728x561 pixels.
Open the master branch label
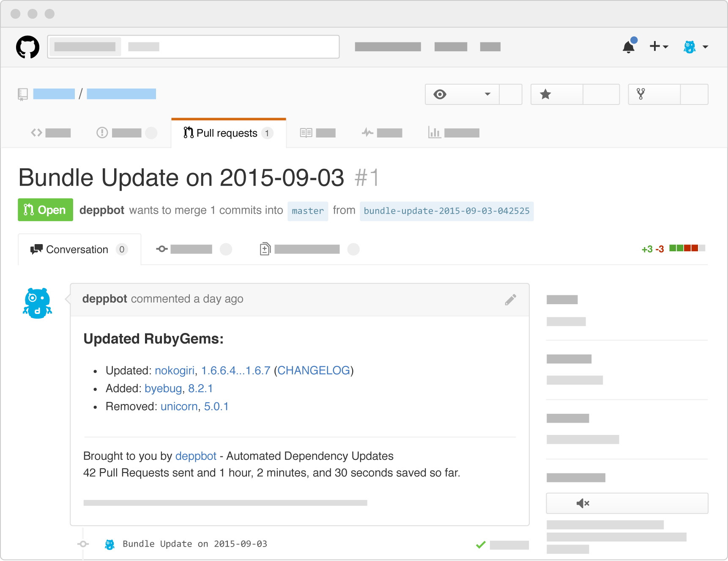(308, 211)
